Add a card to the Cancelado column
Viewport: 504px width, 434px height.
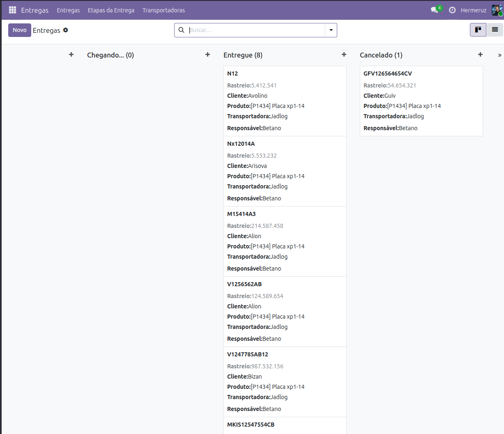point(480,55)
